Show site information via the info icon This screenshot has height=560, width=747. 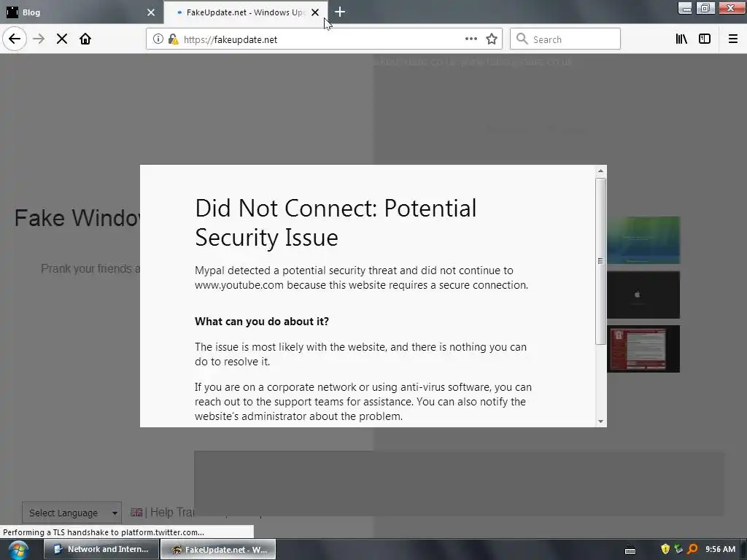click(x=158, y=39)
